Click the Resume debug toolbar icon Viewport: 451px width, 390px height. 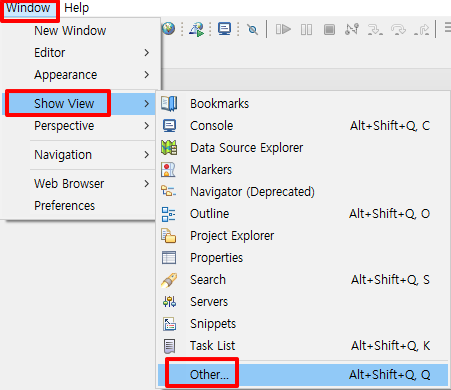click(x=283, y=29)
